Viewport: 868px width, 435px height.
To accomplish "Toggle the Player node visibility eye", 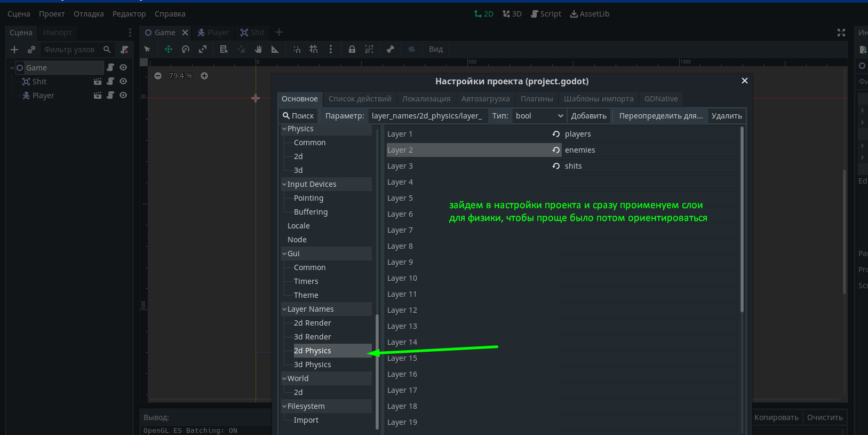I will click(123, 96).
